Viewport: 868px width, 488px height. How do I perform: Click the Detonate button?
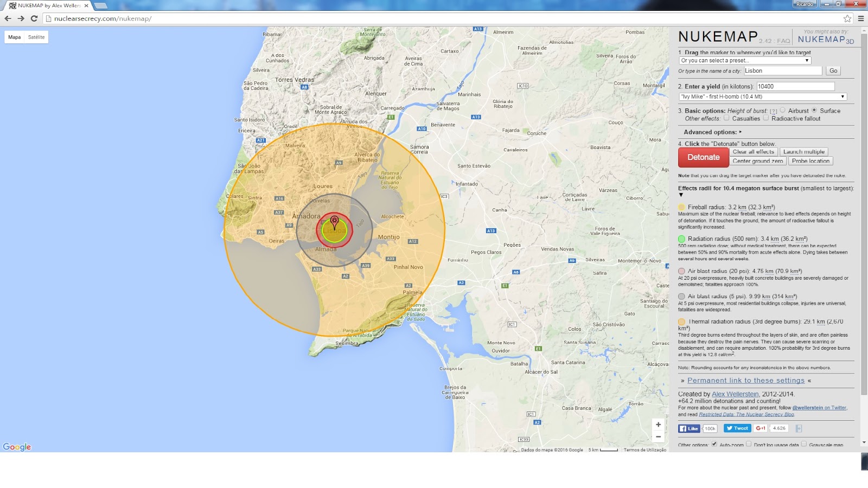(703, 157)
